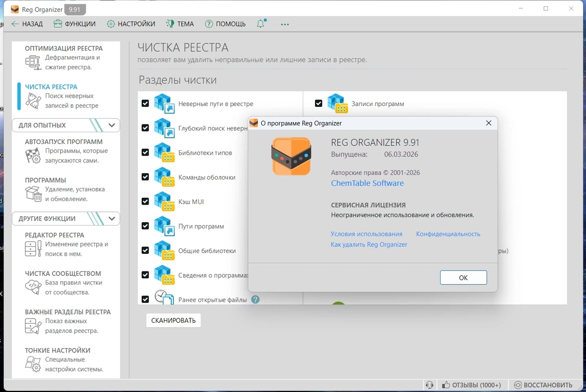This screenshot has height=392, width=586.
Task: Click the headset support icon in status bar
Action: [429, 385]
